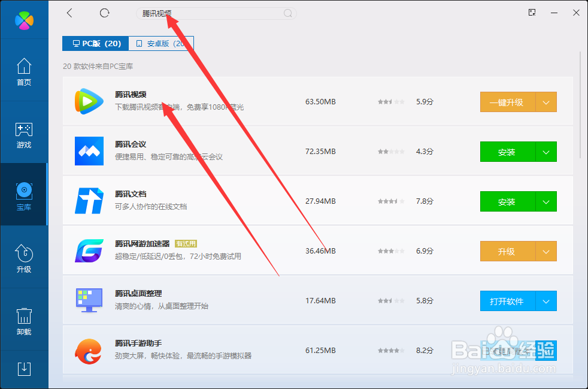Click the mini-mode window icon at top right

(x=532, y=13)
